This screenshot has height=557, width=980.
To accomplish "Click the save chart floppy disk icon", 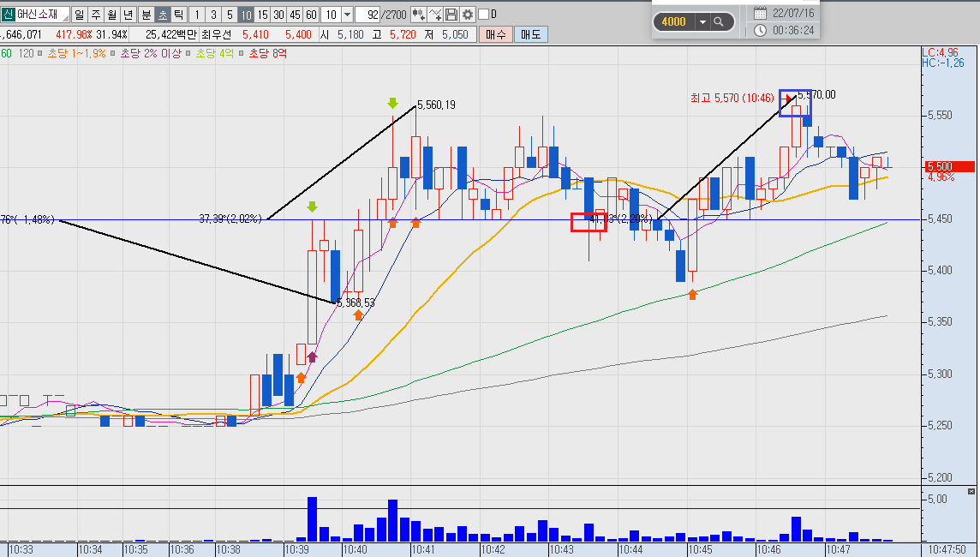I will [451, 15].
